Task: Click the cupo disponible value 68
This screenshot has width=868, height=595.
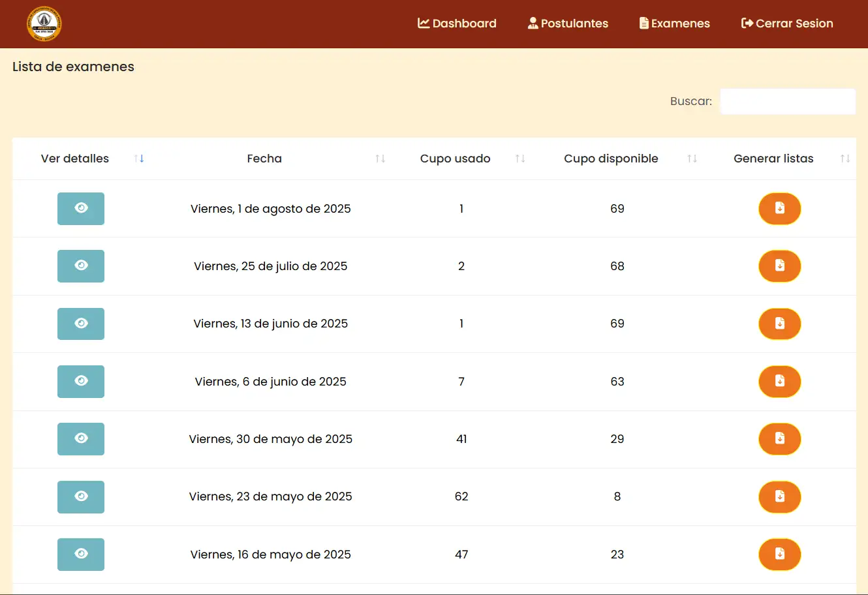Action: point(617,266)
